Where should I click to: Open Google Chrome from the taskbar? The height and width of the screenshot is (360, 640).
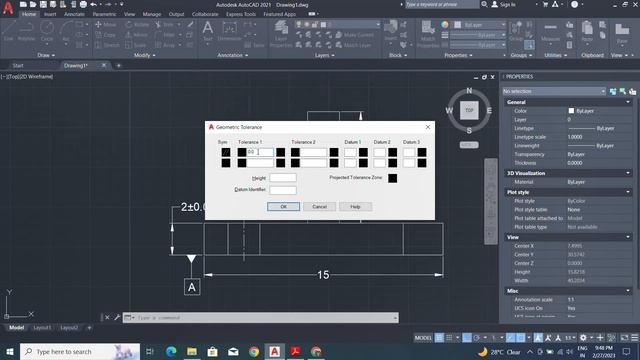(254, 351)
